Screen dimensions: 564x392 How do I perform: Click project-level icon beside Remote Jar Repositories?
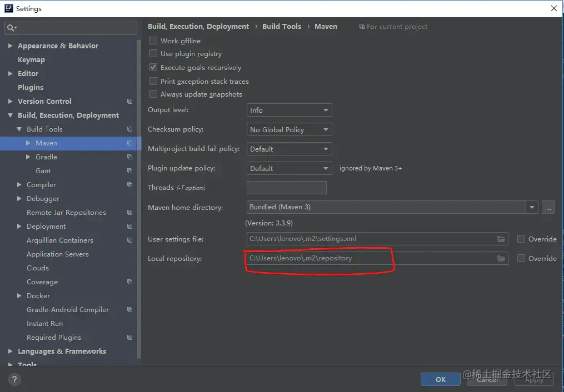[130, 212]
